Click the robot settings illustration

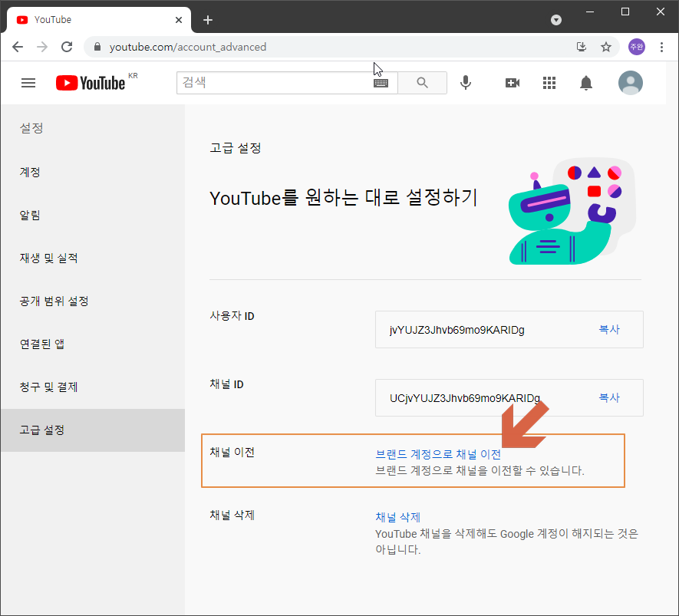[x=572, y=212]
